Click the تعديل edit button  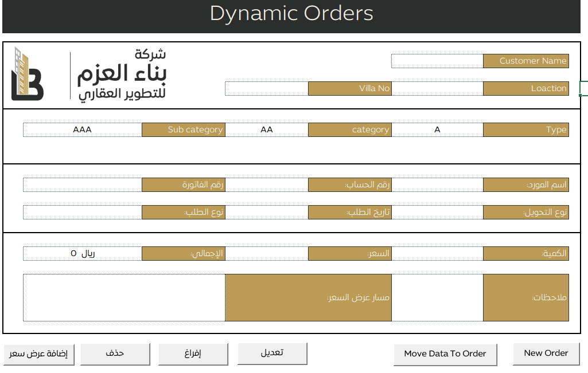tap(272, 353)
